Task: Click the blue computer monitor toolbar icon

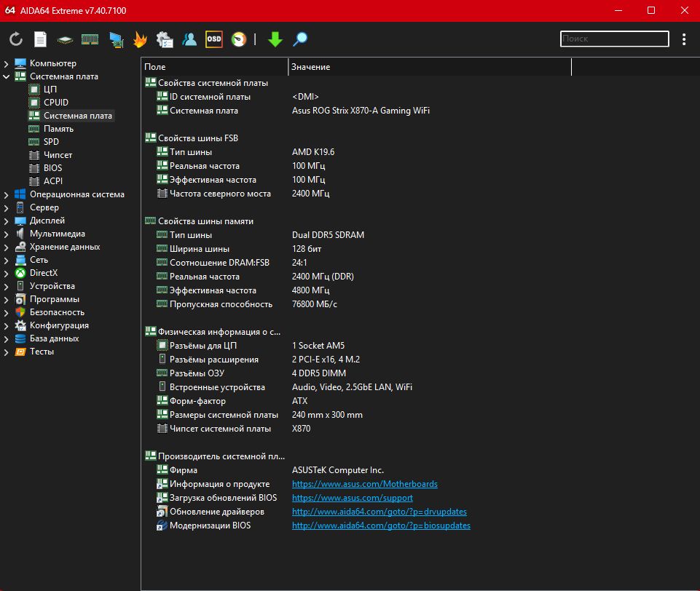Action: click(116, 40)
